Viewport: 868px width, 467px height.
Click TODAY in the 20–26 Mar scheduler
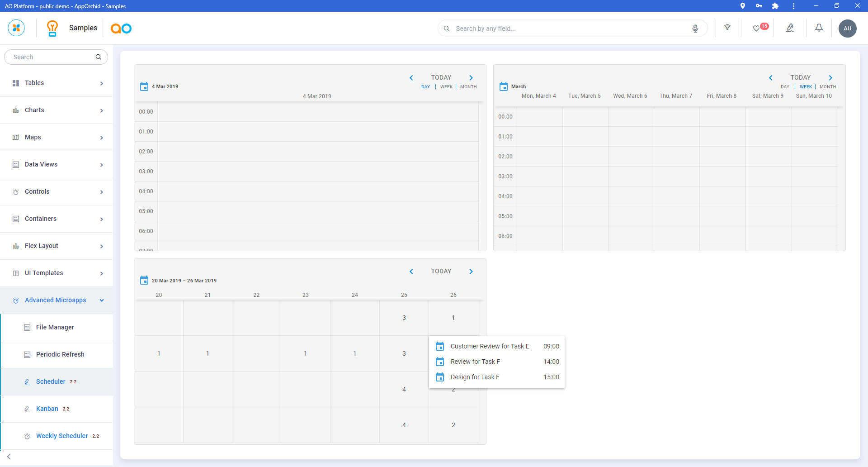(441, 271)
